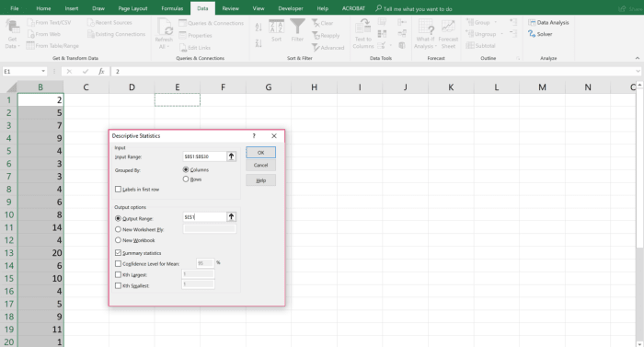Switch to the Review tab

coord(230,8)
